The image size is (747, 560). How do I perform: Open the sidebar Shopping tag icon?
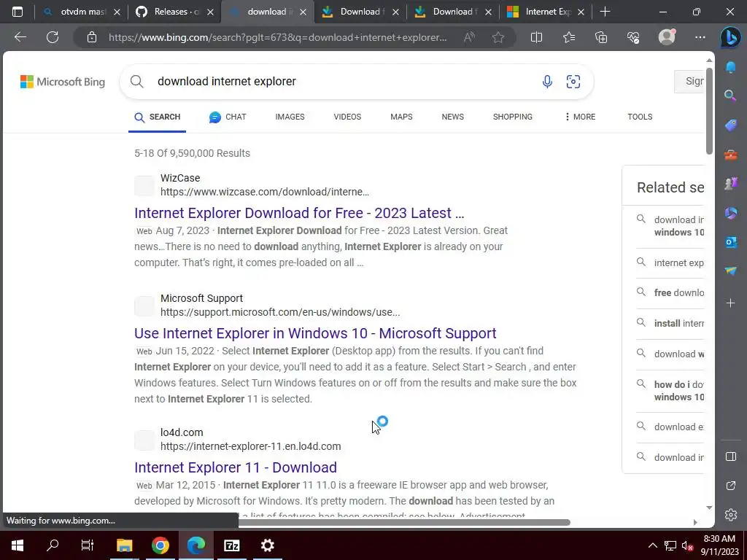730,125
